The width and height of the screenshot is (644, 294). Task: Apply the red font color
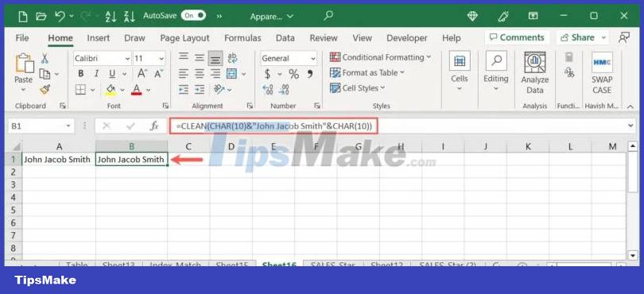coord(137,90)
